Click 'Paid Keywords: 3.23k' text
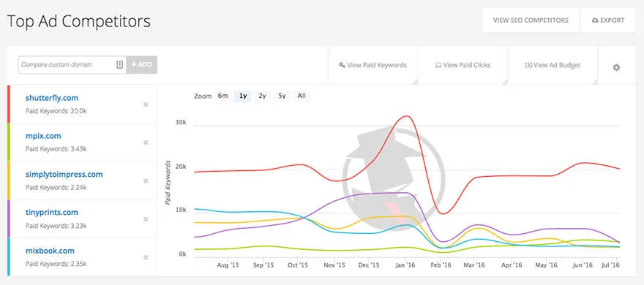This screenshot has width=644, height=285. (56, 226)
